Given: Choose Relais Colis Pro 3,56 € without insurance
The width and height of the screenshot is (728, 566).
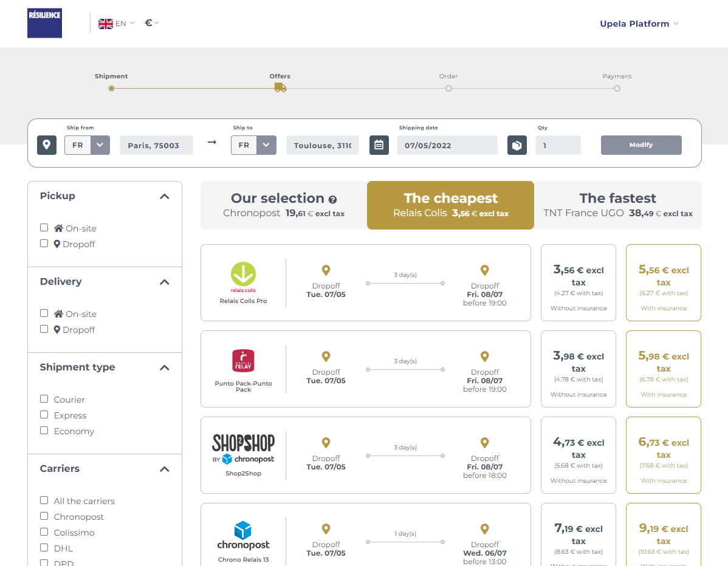Looking at the screenshot, I should [579, 283].
